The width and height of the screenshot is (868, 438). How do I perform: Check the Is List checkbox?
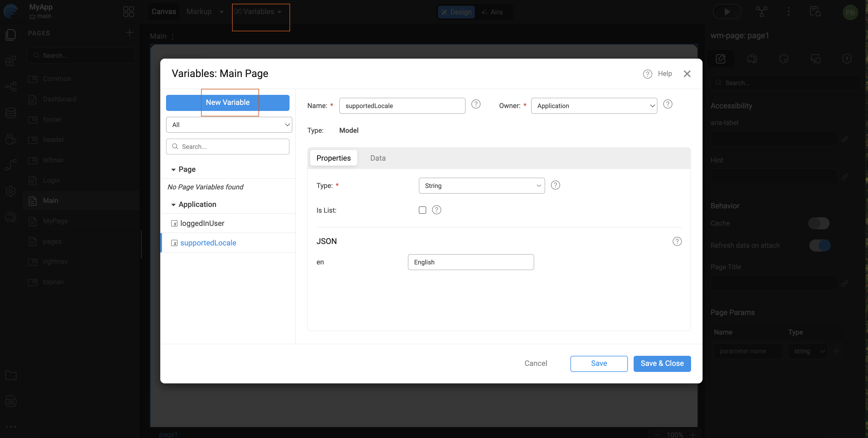pyautogui.click(x=422, y=210)
